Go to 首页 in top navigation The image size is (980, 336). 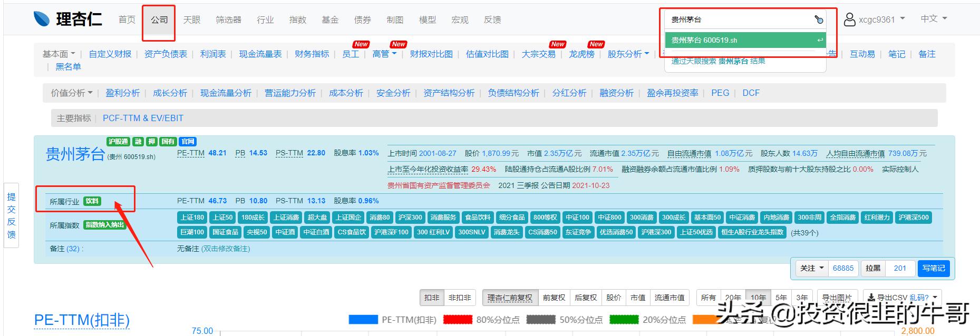(127, 19)
